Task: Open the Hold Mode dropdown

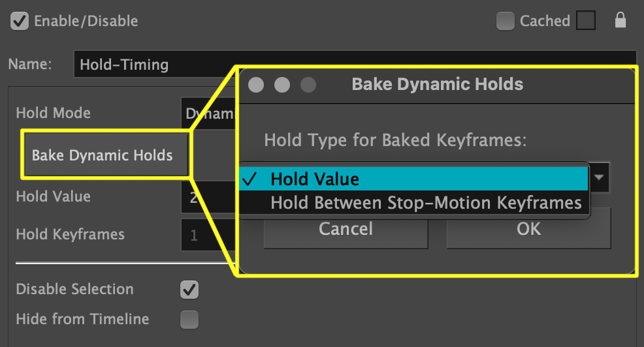Action: pyautogui.click(x=208, y=114)
